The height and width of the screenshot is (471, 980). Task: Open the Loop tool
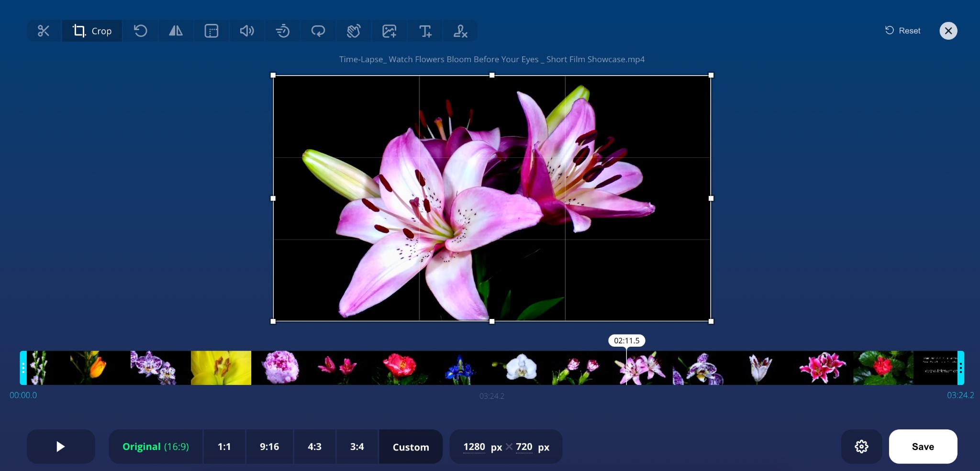coord(318,31)
